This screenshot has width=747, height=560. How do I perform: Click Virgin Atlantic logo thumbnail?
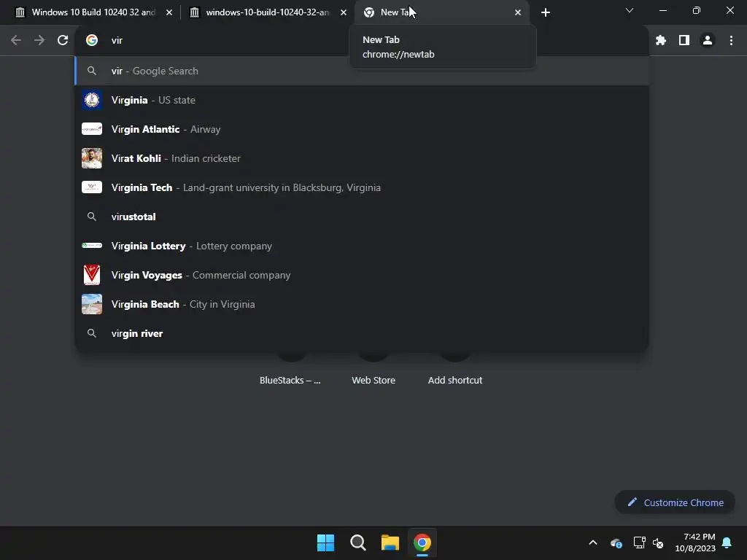(x=92, y=129)
